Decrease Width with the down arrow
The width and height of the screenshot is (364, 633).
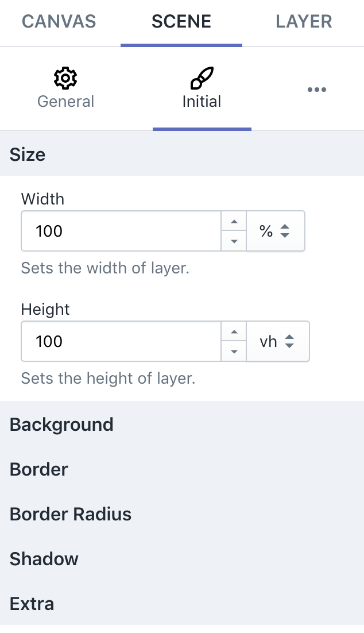tap(234, 241)
